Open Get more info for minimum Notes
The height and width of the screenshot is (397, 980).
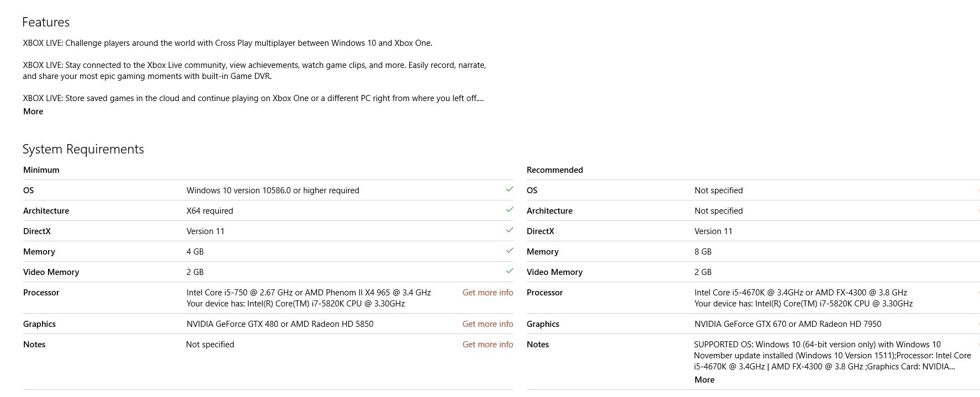[x=488, y=345]
